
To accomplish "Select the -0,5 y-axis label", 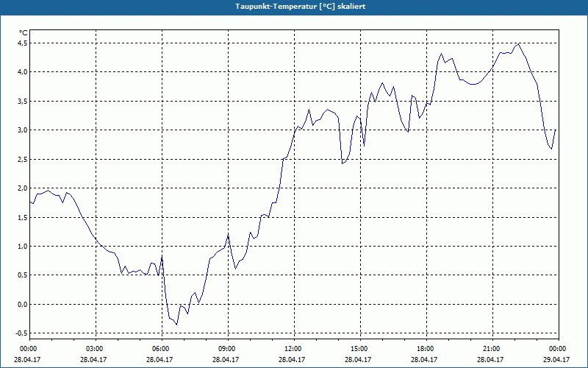I will (21, 333).
